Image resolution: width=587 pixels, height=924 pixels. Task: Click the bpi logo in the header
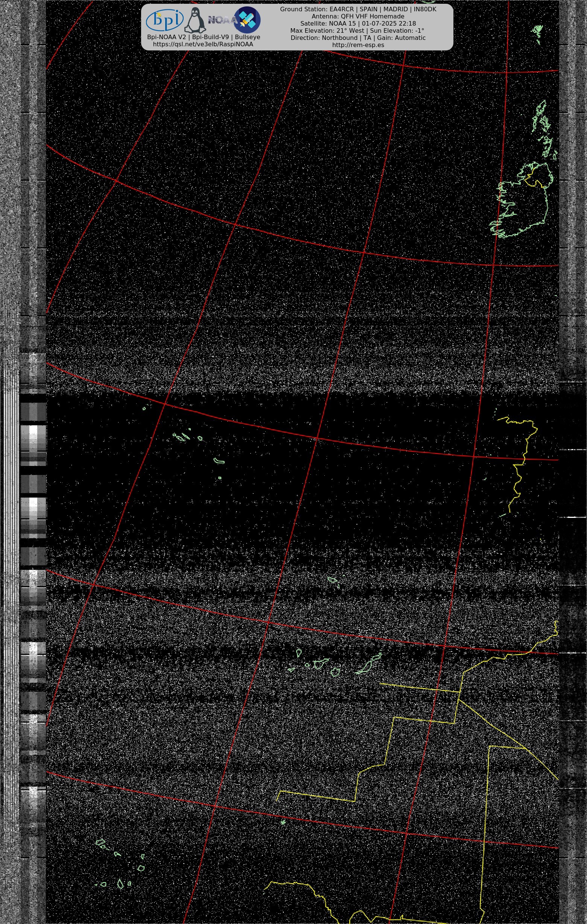[x=164, y=20]
